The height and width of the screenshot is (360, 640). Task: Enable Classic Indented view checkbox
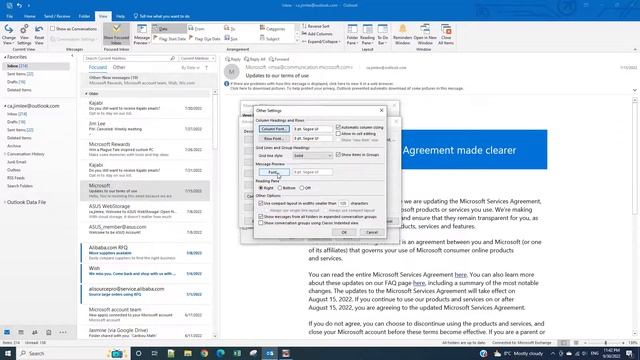point(261,223)
